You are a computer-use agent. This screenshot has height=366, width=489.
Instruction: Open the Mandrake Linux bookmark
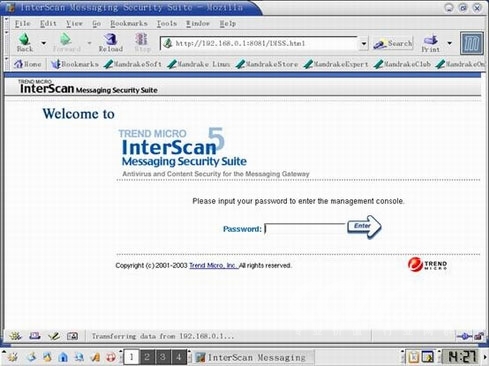pos(199,64)
